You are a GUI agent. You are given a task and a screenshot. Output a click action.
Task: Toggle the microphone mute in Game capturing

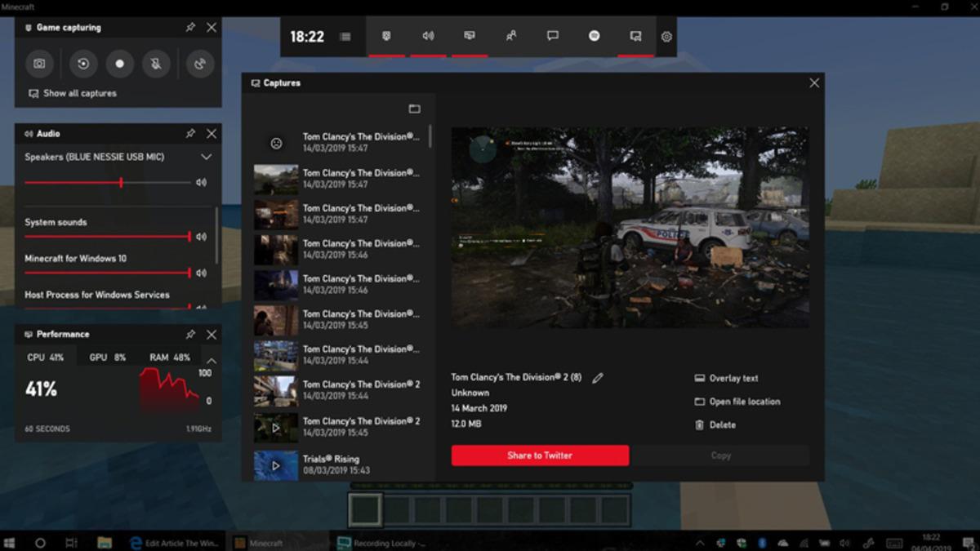(157, 64)
